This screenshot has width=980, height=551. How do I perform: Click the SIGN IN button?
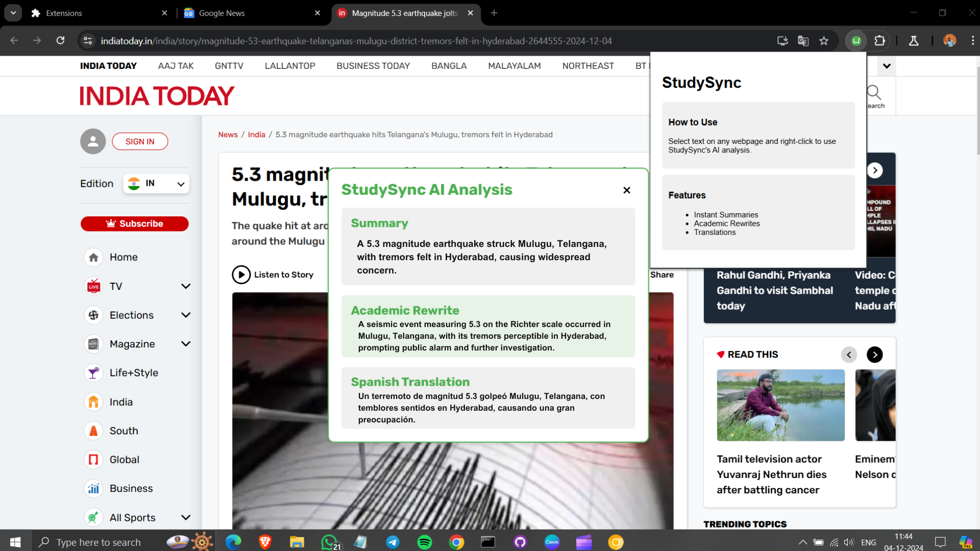point(140,141)
